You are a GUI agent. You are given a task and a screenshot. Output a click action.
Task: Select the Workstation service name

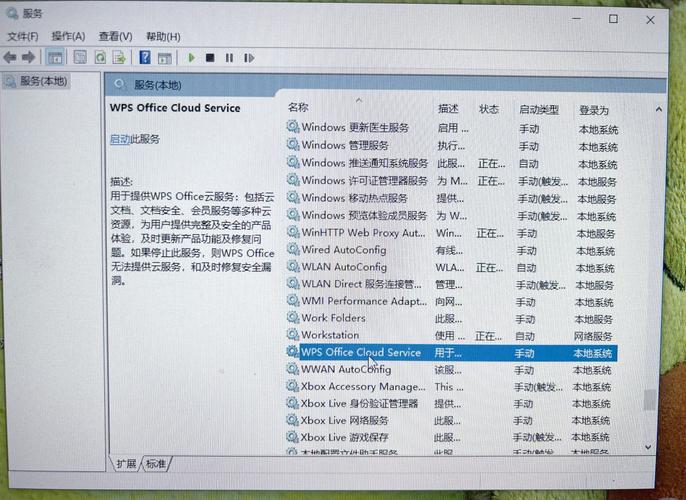coord(330,335)
